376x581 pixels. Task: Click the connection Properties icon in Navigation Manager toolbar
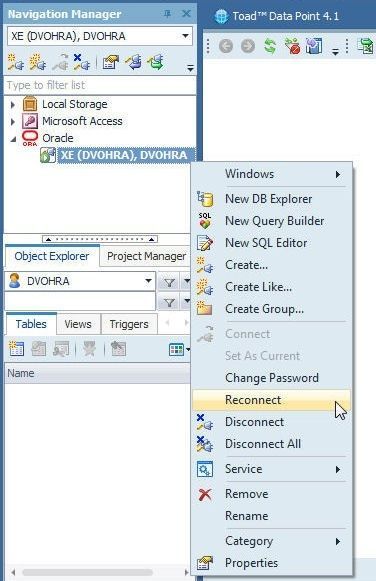coord(111,62)
